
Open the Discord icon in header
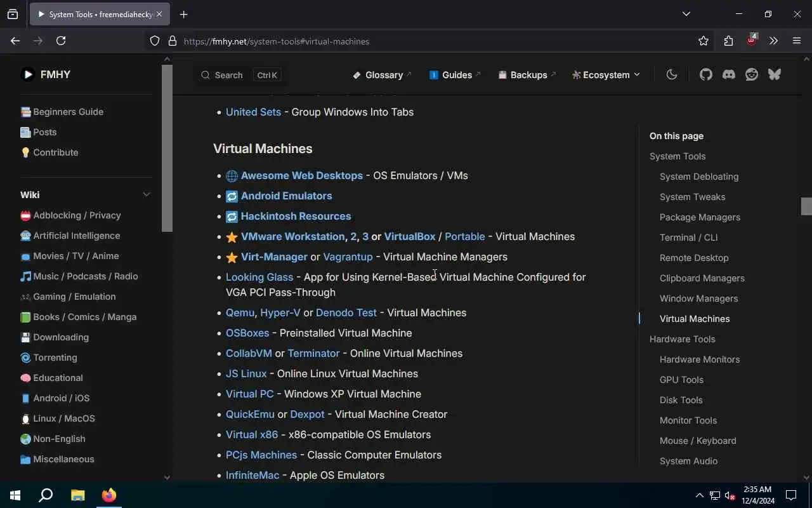click(729, 74)
